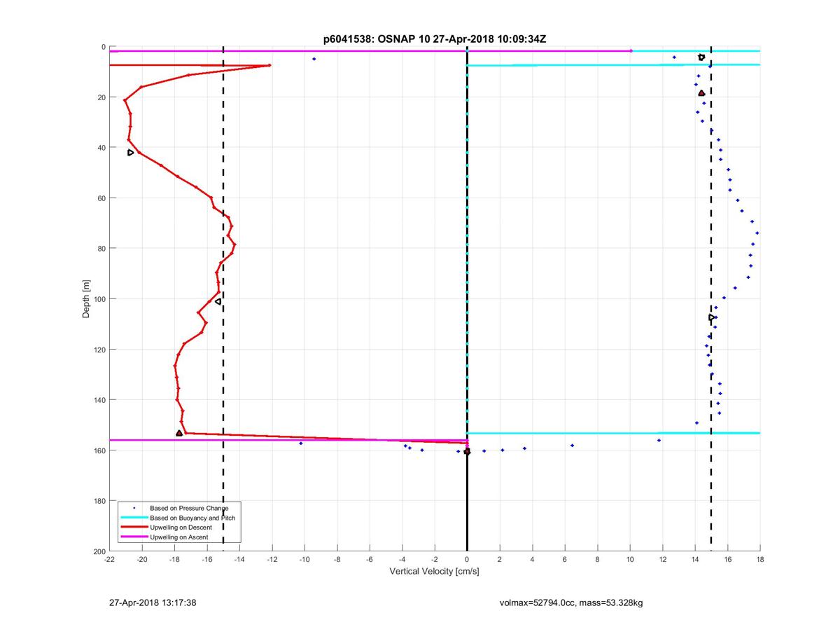Click depth-axis tick label '120'

pos(99,350)
